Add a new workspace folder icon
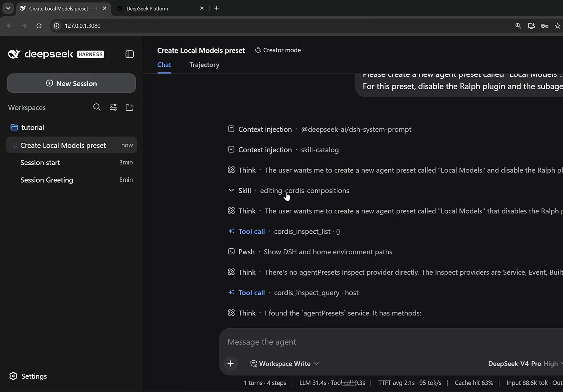 [x=130, y=107]
